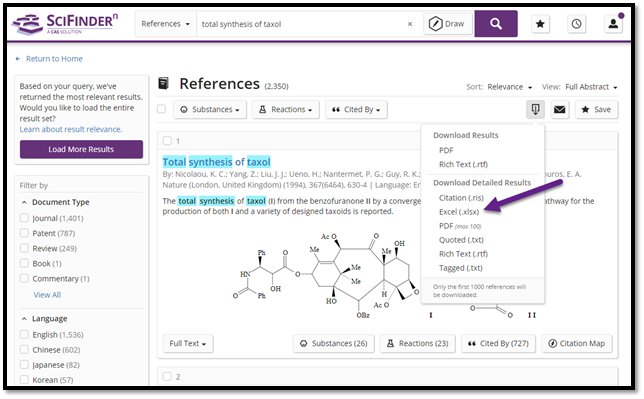Open Sort Relevance dropdown
644x399 pixels.
tap(509, 87)
